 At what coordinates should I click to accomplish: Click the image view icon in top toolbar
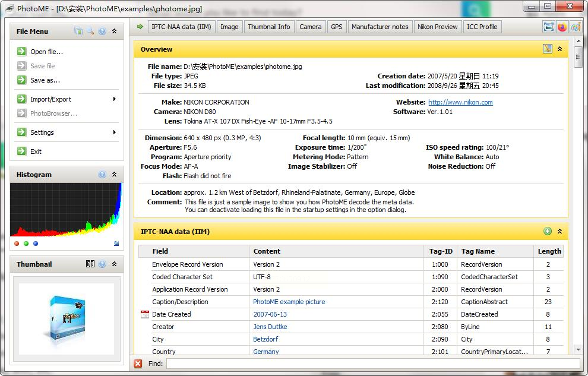click(x=548, y=27)
